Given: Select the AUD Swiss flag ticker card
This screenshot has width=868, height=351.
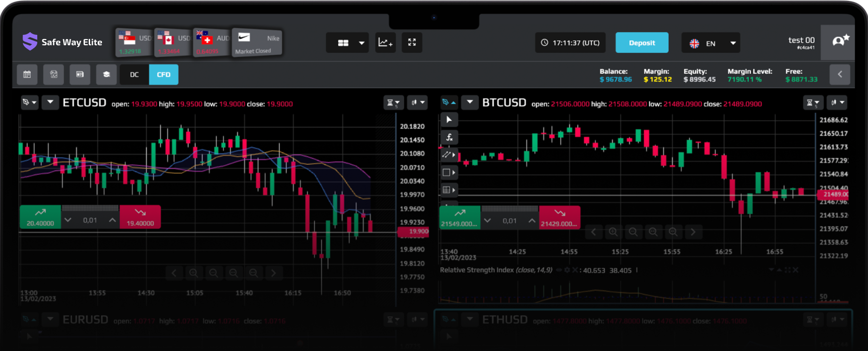Looking at the screenshot, I should (212, 42).
